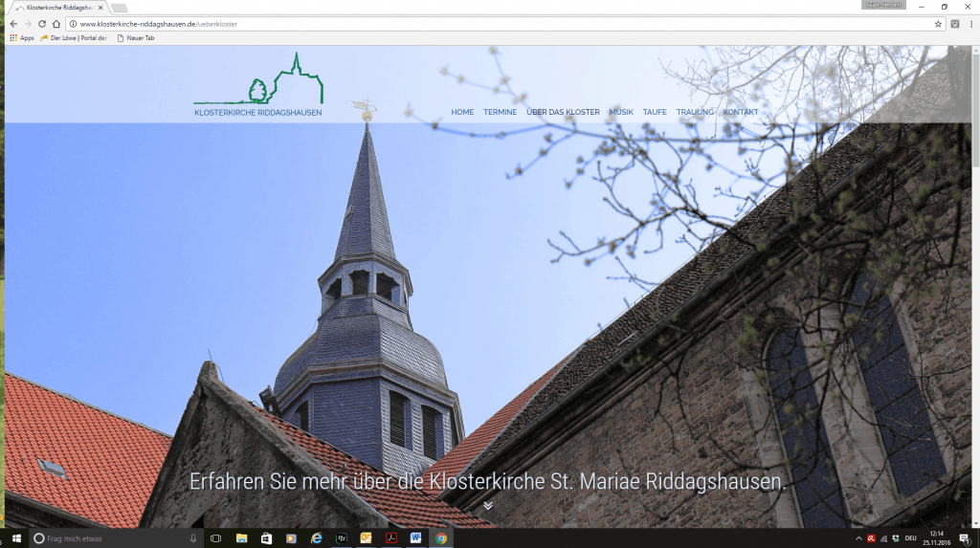
Task: Expand the hidden system tray icons
Action: point(857,538)
